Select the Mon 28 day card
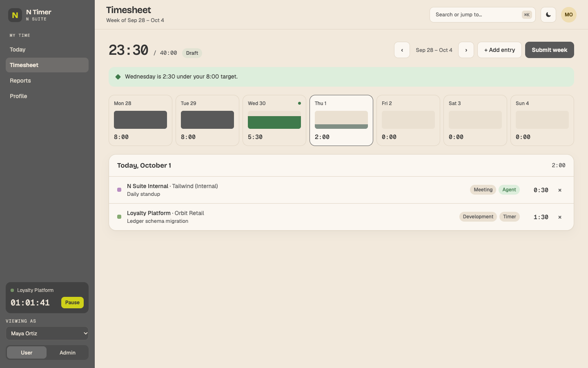Screen dimensions: 588x368 pos(140,120)
